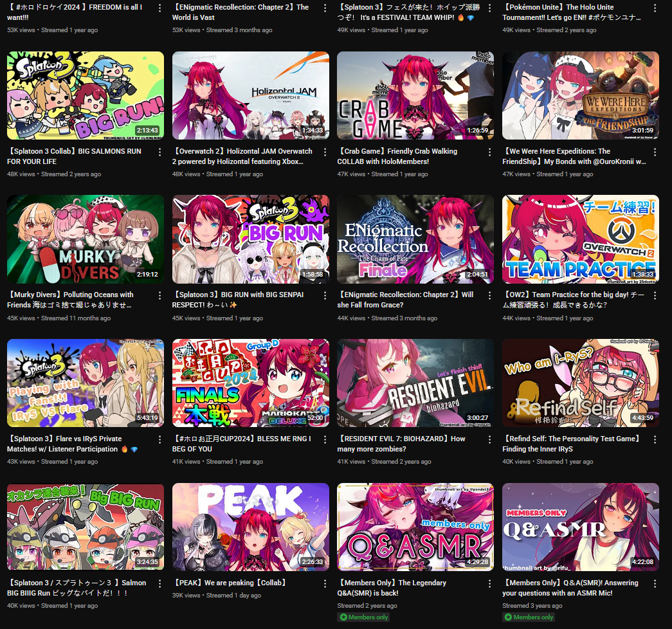Open three-dot menu for Overwatch 2 Holizontal JAM video
The image size is (672, 629).
click(325, 152)
